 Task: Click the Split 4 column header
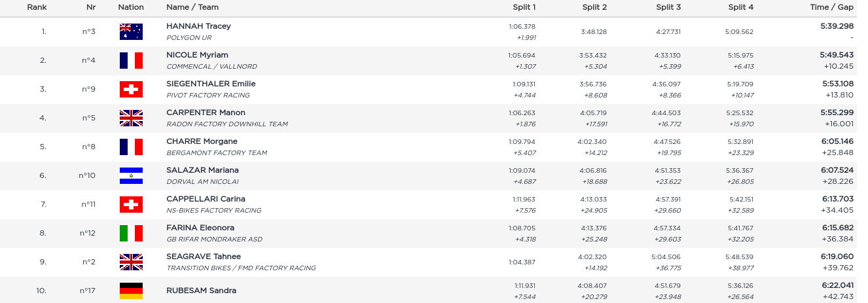pyautogui.click(x=740, y=7)
